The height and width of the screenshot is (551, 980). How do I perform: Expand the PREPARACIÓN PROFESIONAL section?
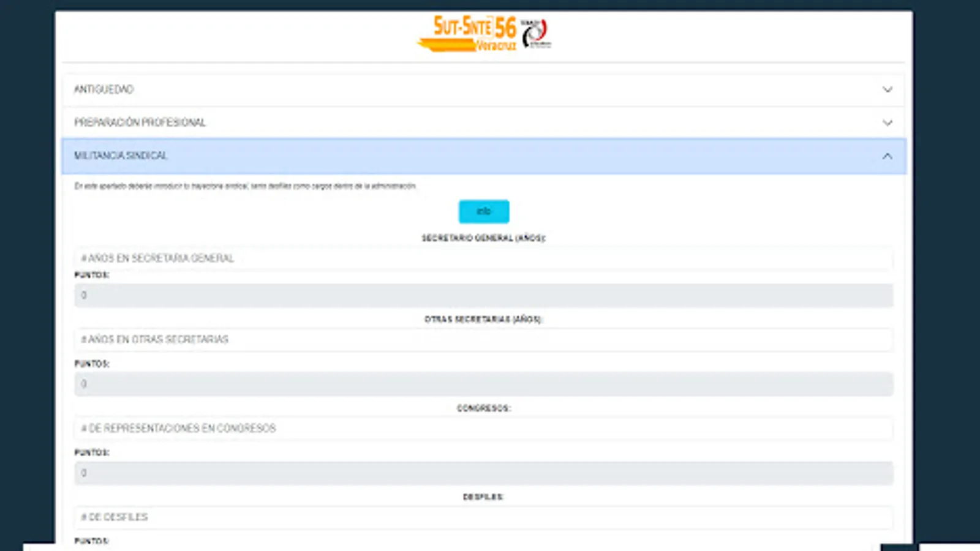(x=429, y=122)
